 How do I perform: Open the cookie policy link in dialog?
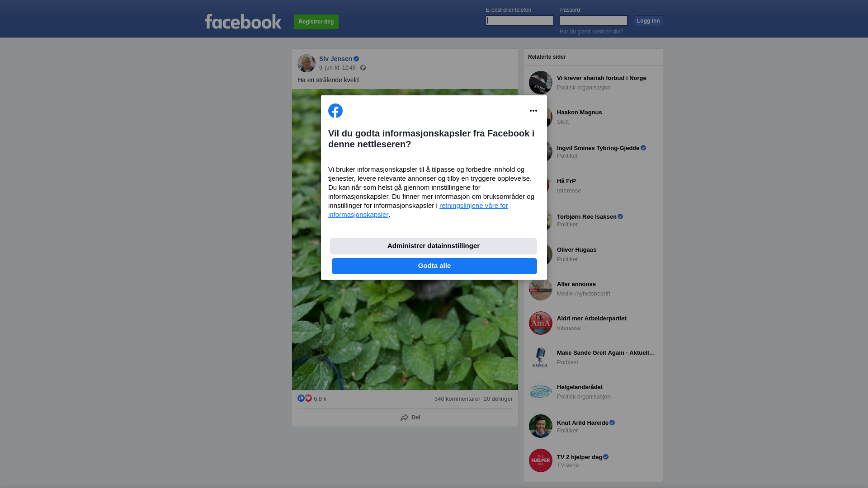418,210
